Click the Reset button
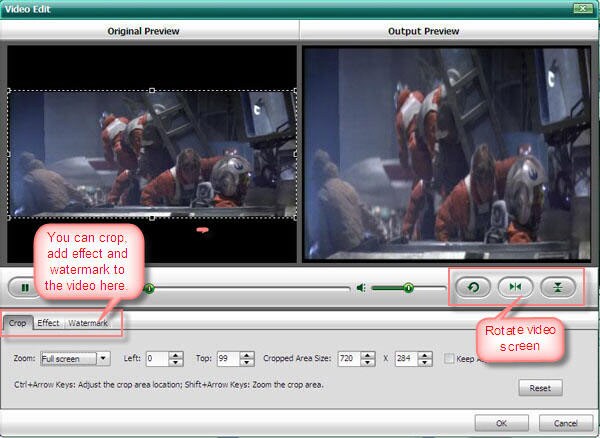600x438 pixels. [x=540, y=388]
